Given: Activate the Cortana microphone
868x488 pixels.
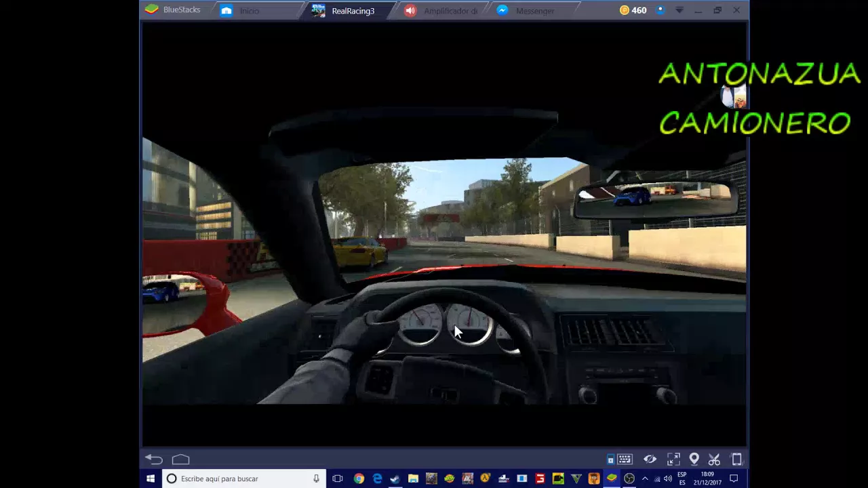Looking at the screenshot, I should [316, 479].
